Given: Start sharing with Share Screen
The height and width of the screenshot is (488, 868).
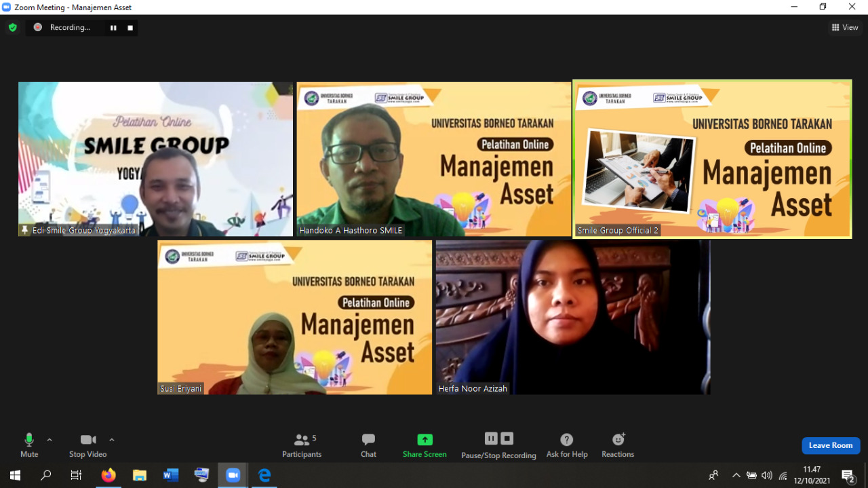Looking at the screenshot, I should [425, 445].
